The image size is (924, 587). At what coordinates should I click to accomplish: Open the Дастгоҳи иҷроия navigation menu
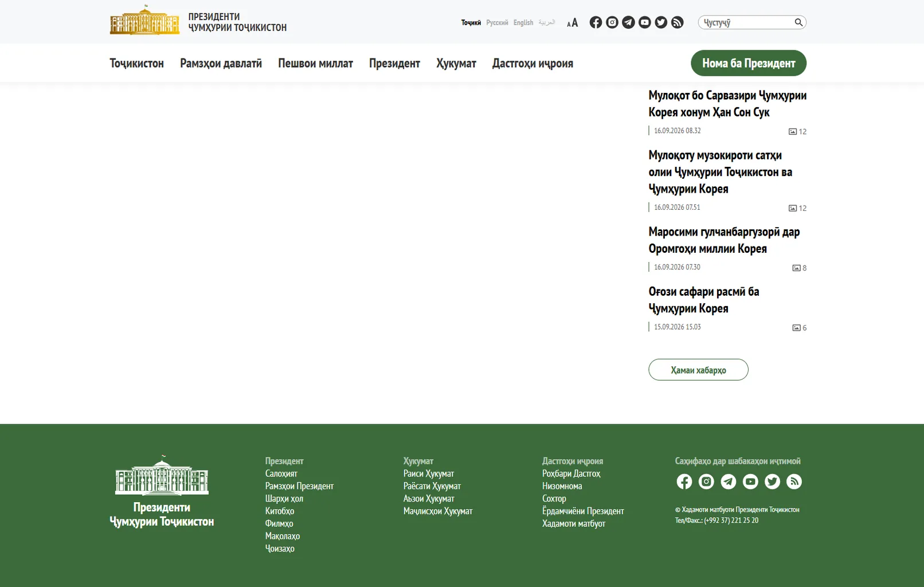coord(533,63)
